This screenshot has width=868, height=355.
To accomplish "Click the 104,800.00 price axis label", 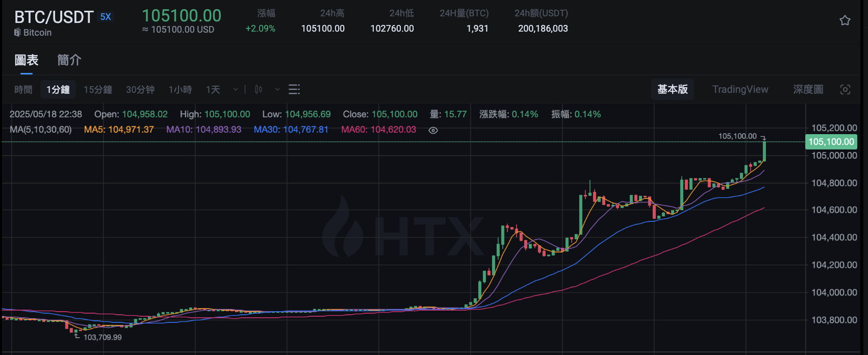I will point(834,183).
